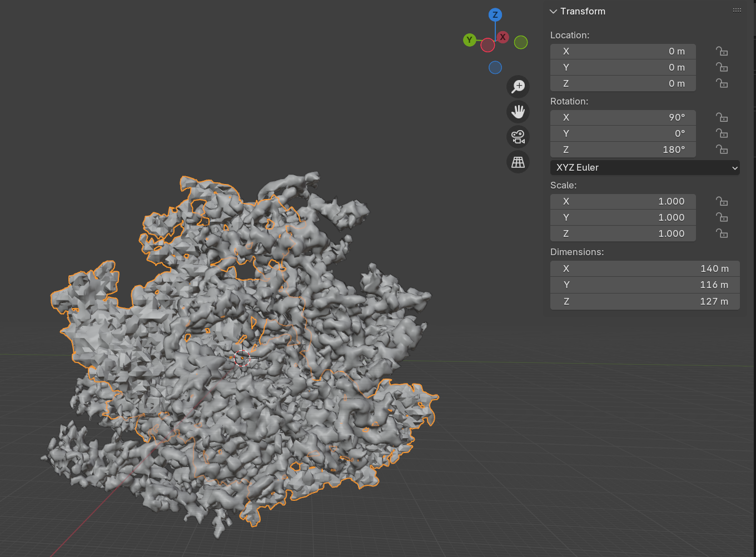Click the Location Y value field
Image resolution: width=756 pixels, height=557 pixels.
pos(623,67)
